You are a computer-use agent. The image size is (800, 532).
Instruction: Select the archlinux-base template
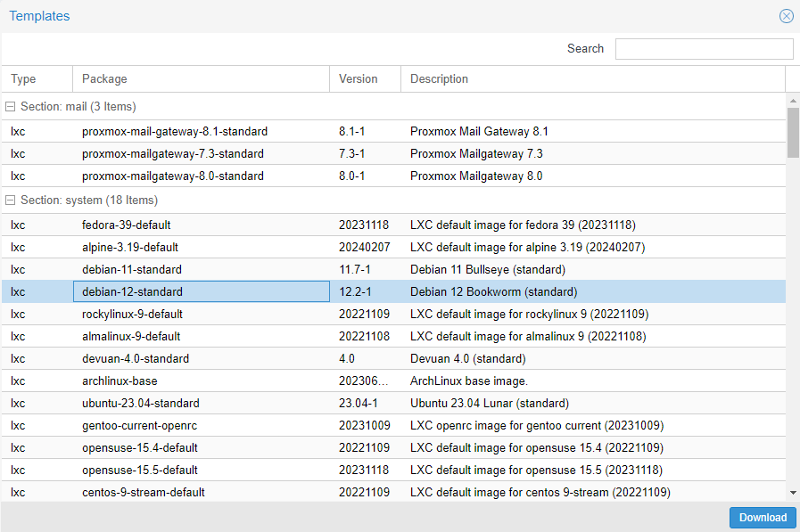tap(120, 381)
